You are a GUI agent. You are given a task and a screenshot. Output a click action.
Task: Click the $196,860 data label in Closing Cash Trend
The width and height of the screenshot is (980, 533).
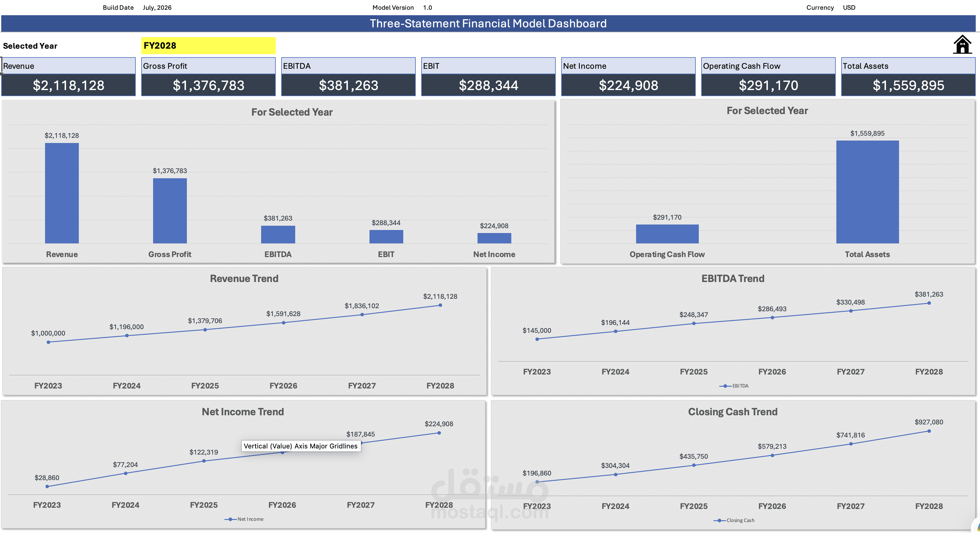[x=537, y=473]
